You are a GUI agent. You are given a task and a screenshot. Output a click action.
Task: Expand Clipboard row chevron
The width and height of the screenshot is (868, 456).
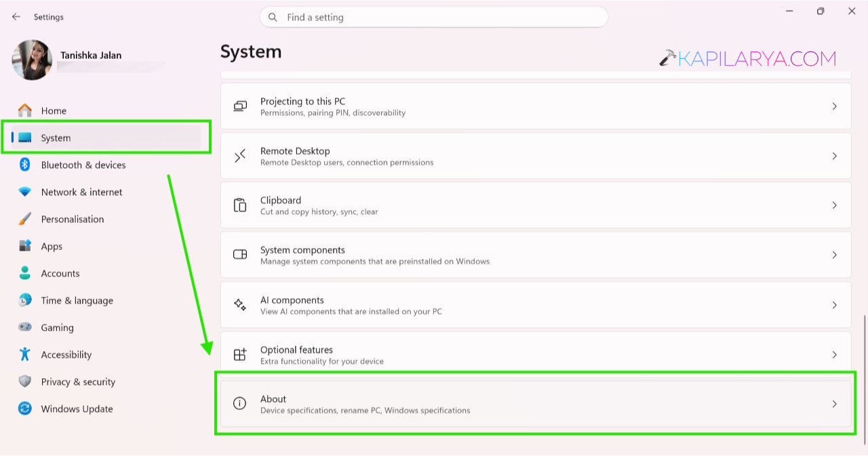pos(835,205)
